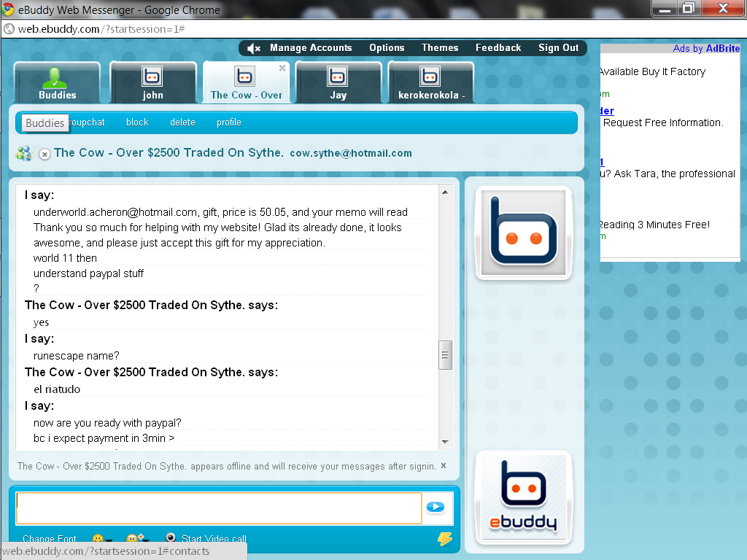Click the 'understand paypal stuff' message
Image resolution: width=747 pixels, height=560 pixels.
click(88, 273)
